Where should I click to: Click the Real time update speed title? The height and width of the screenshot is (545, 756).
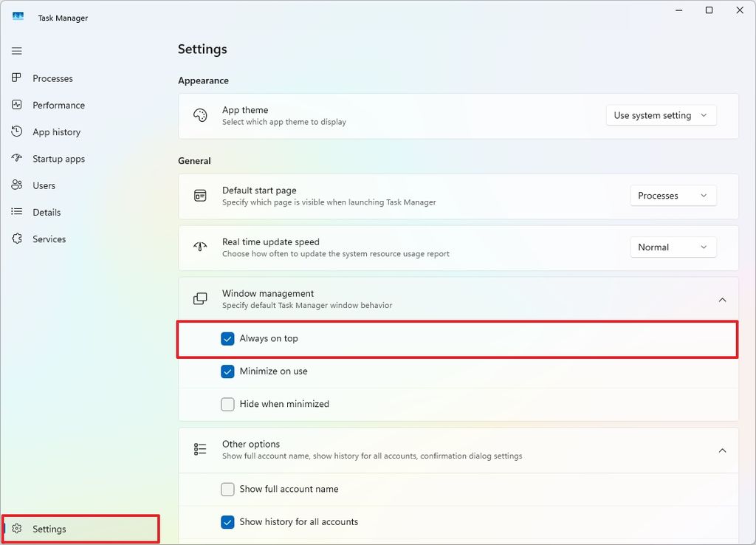point(270,241)
